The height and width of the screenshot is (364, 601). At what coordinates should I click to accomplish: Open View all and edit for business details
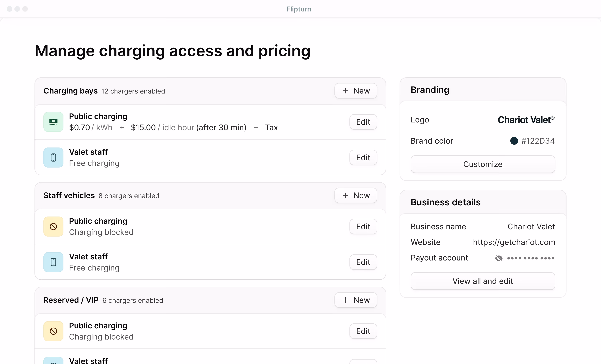click(x=482, y=281)
